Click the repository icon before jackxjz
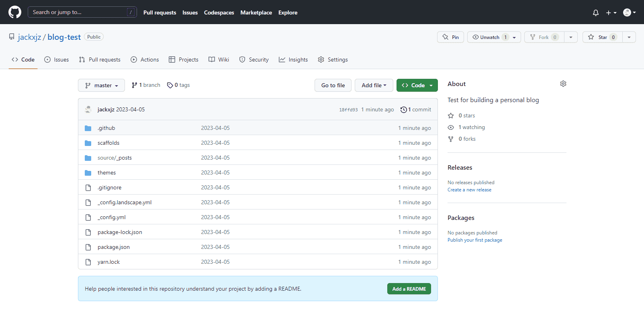The height and width of the screenshot is (310, 644). [x=12, y=37]
